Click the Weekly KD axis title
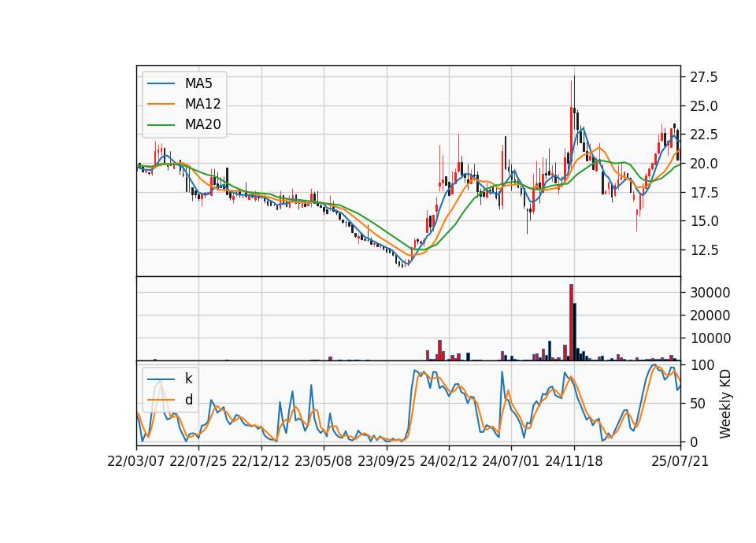The image size is (756, 543). (x=724, y=404)
